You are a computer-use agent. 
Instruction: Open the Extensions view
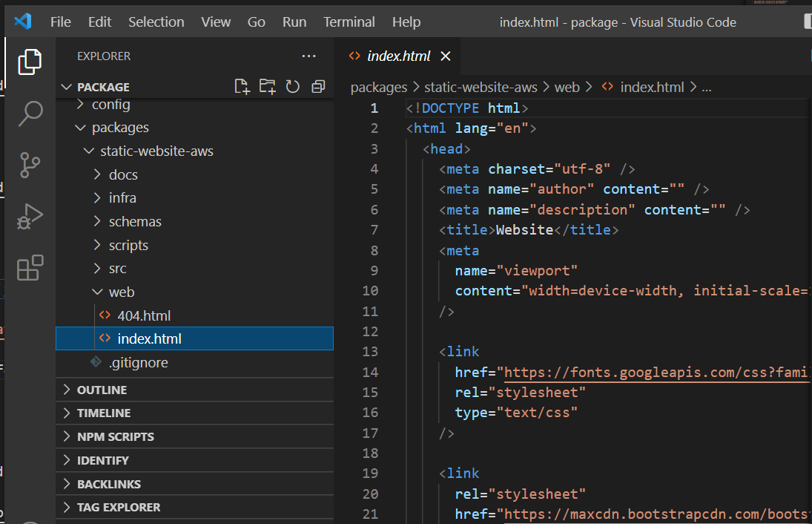(x=30, y=267)
